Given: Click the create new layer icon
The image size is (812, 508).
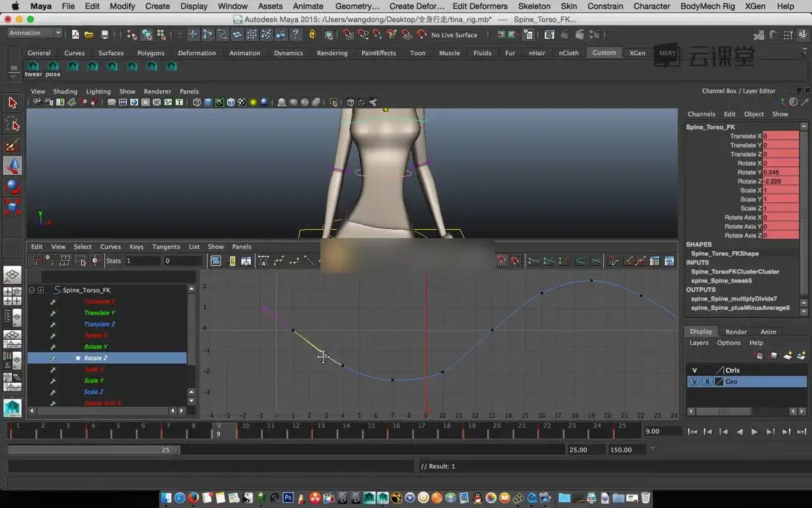Looking at the screenshot, I should [788, 356].
